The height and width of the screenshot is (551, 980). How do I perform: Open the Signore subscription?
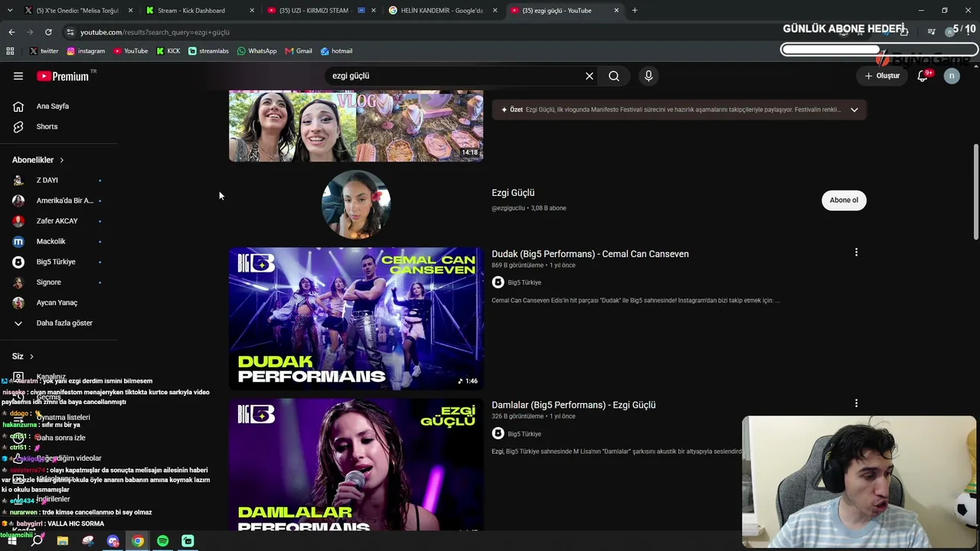click(x=48, y=282)
